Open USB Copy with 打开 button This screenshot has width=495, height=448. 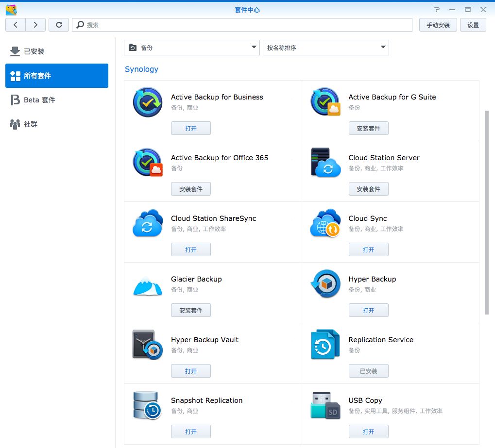(368, 431)
